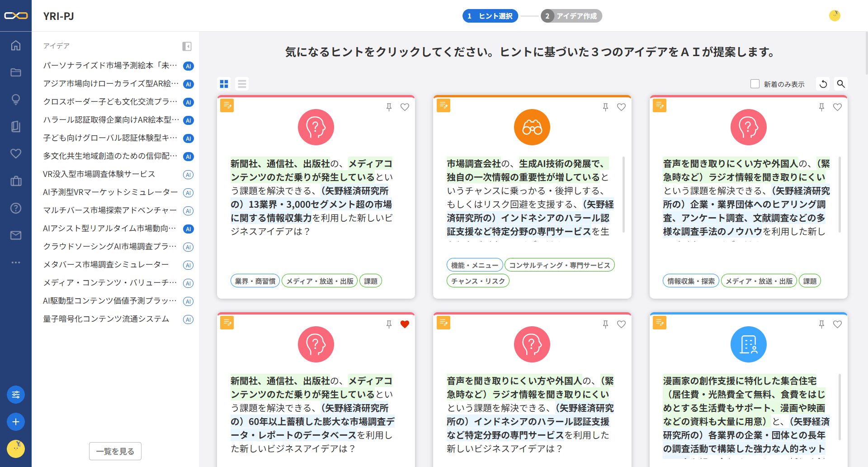Screen dimensions: 868x467
Task: Open the blue filter sliders button
Action: click(x=16, y=395)
